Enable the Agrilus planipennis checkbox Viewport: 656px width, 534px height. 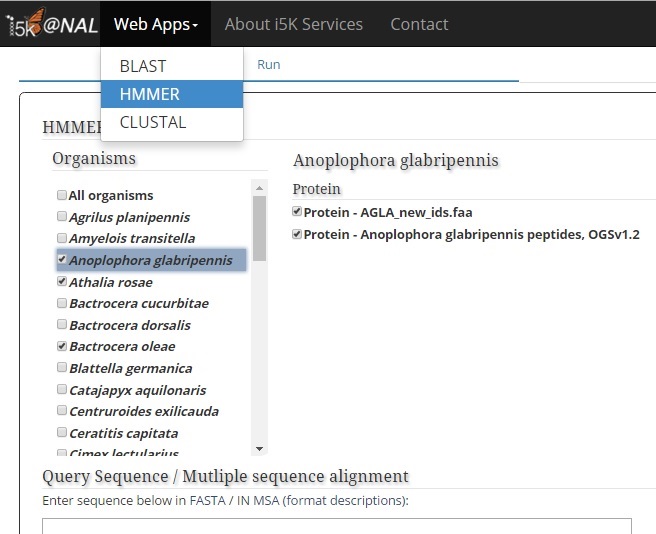point(62,217)
